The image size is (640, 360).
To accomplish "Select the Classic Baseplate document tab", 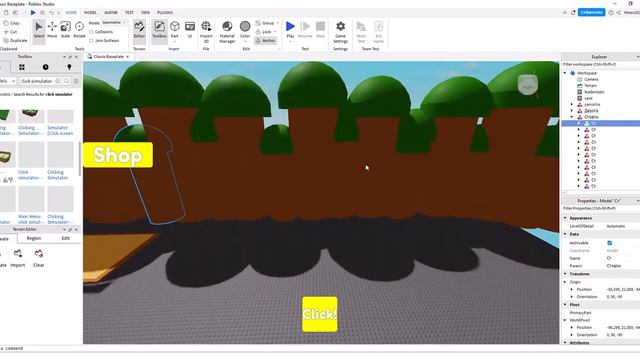I will pos(109,57).
